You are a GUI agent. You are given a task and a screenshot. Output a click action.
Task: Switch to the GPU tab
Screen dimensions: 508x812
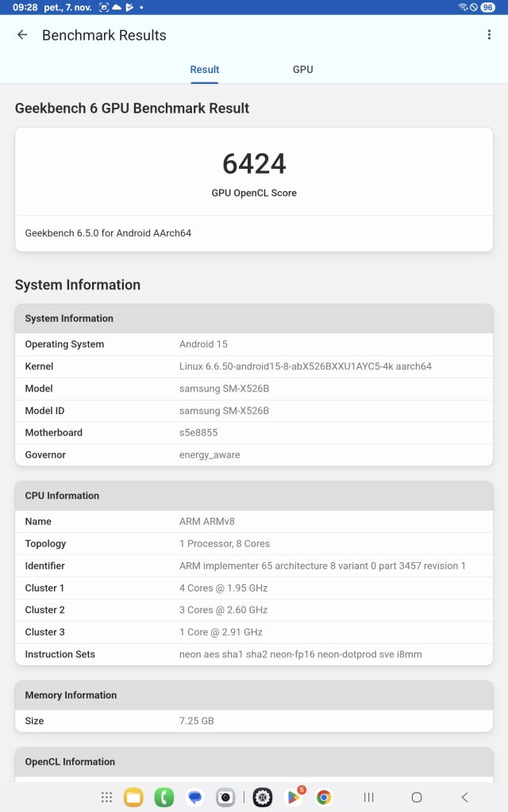click(x=302, y=70)
